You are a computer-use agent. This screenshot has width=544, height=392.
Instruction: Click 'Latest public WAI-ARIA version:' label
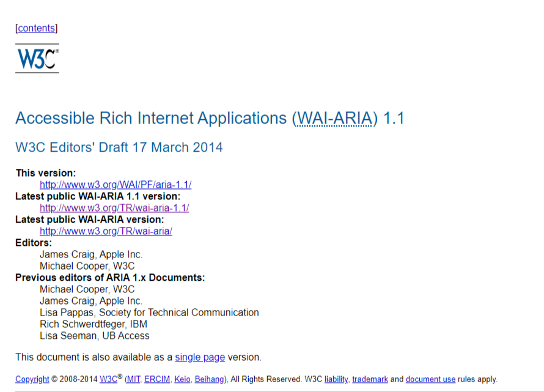[89, 220]
